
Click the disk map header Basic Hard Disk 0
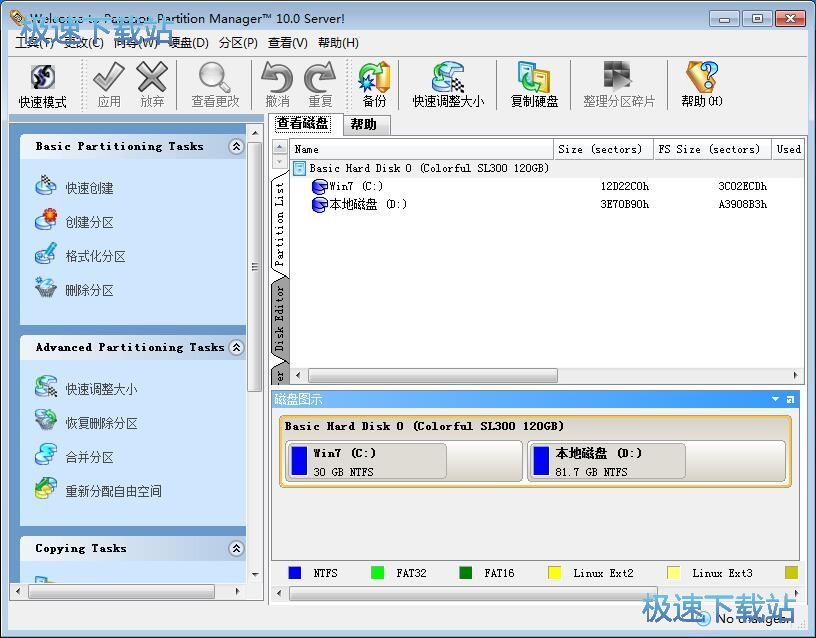pyautogui.click(x=424, y=426)
